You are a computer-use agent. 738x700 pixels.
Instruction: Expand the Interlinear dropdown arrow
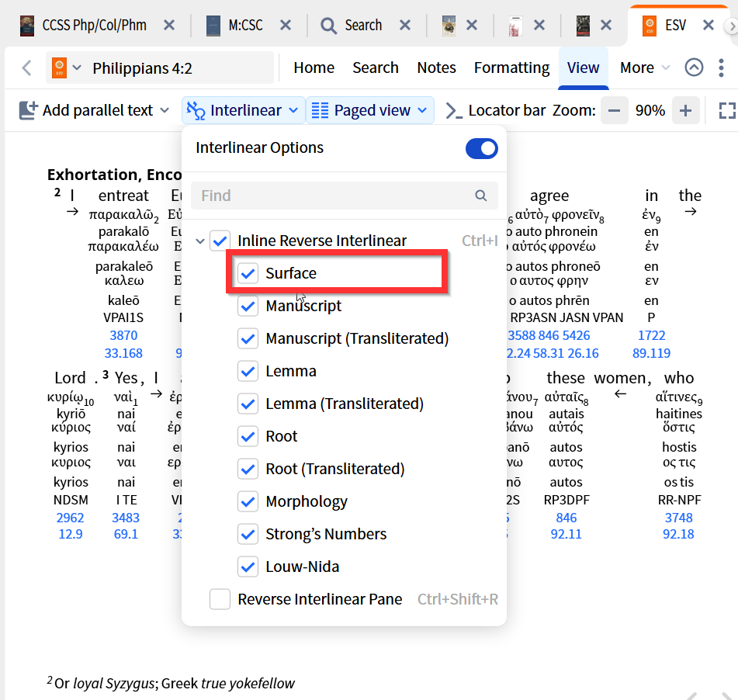(x=293, y=110)
